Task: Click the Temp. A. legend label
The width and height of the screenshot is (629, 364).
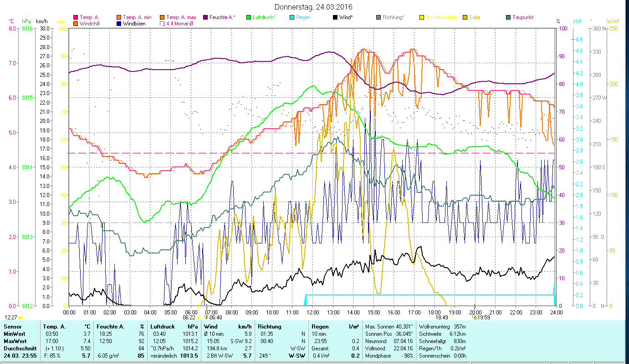Action: [x=89, y=17]
